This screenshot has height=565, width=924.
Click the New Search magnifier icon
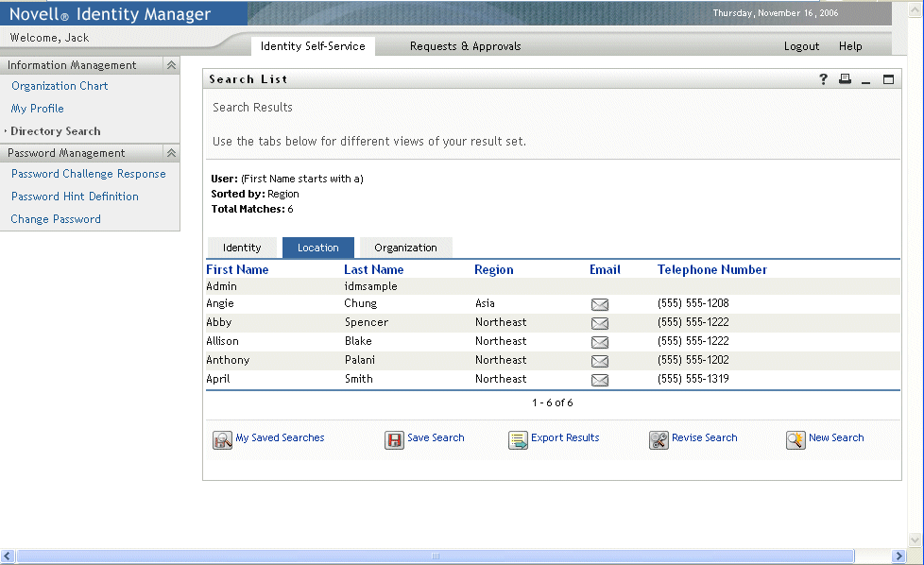point(796,440)
